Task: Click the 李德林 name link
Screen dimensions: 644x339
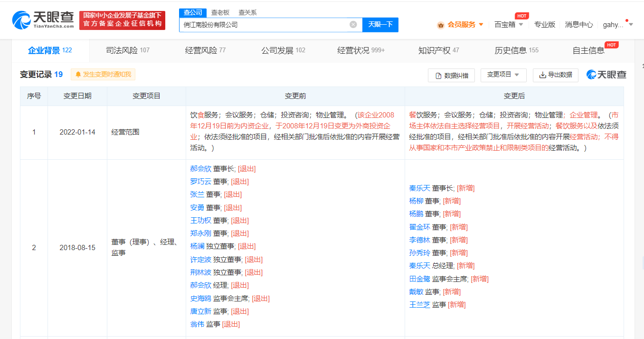Action: [419, 240]
